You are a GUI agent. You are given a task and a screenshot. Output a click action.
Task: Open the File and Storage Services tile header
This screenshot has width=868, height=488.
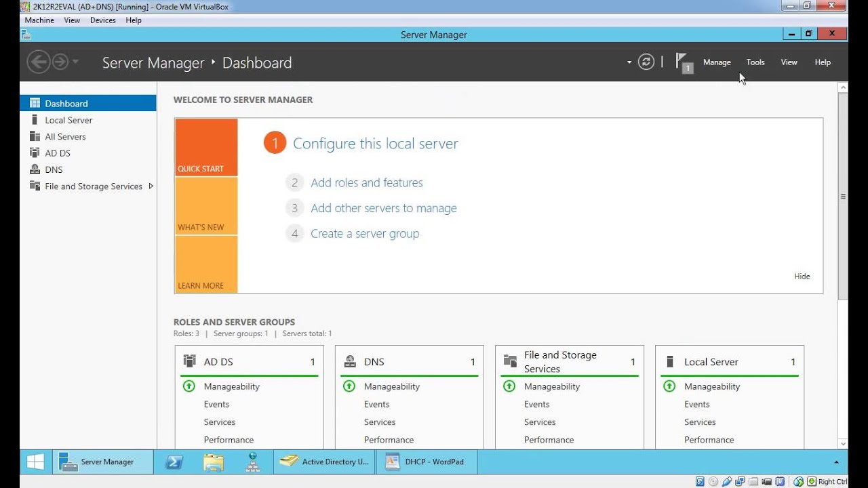569,362
